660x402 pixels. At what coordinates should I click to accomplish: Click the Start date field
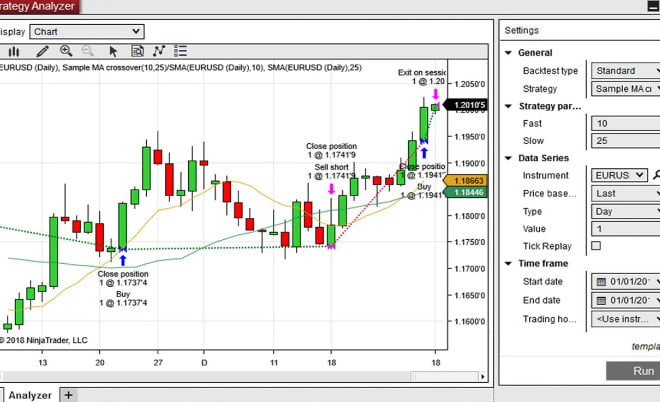coord(625,282)
